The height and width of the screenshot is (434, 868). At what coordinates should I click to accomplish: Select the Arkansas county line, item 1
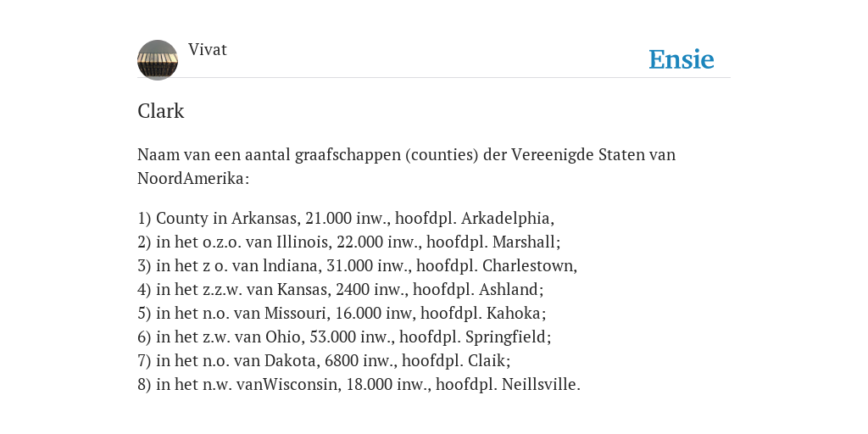click(x=346, y=218)
